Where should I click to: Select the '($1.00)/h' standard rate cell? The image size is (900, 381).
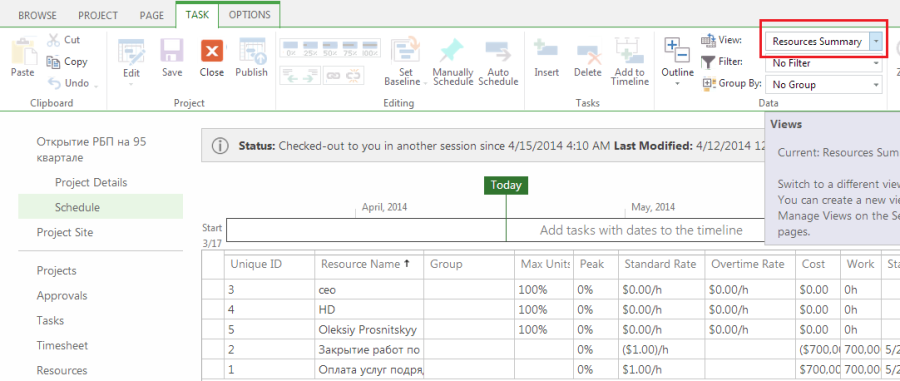(662, 349)
